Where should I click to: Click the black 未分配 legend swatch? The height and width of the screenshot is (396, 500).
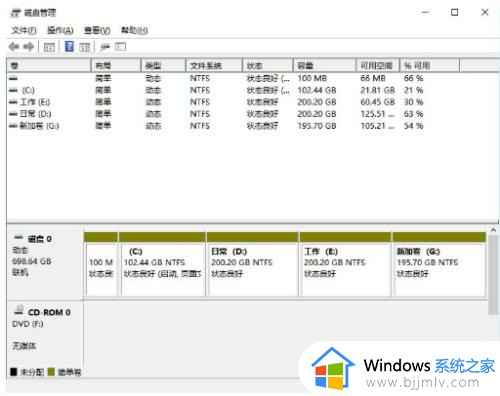(x=13, y=372)
